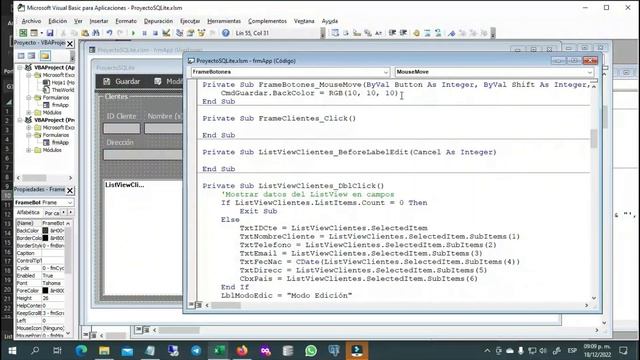Open the Insertar menu

coord(99,21)
